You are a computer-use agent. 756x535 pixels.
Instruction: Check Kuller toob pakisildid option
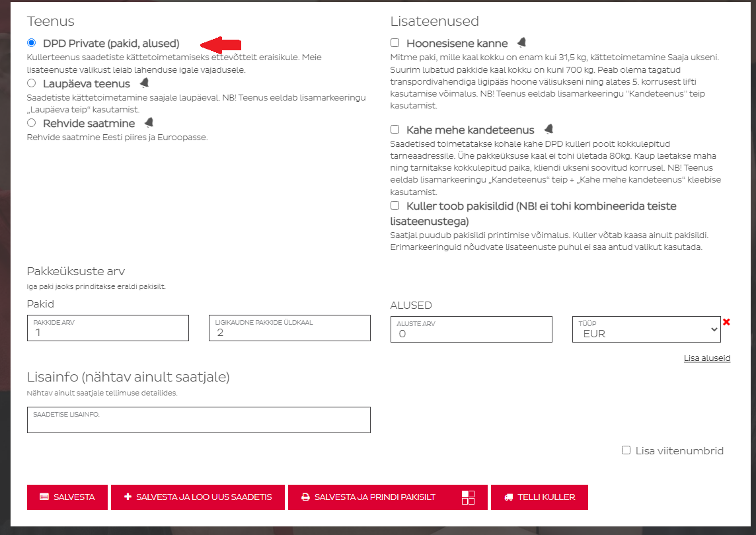pyautogui.click(x=395, y=206)
